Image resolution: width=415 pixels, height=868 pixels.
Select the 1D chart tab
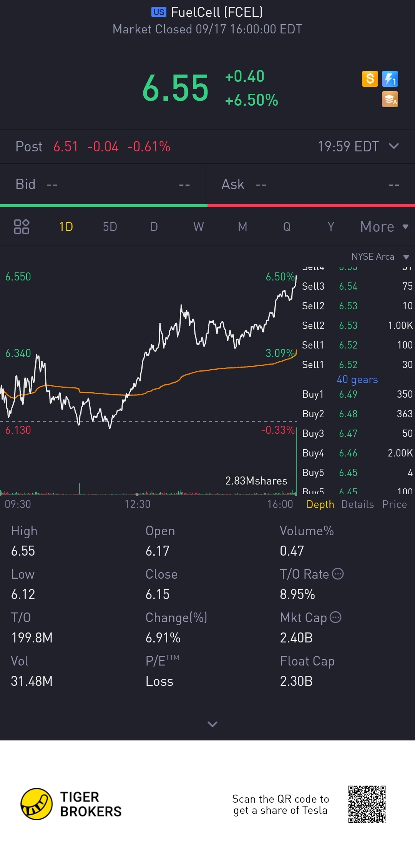coord(66,227)
